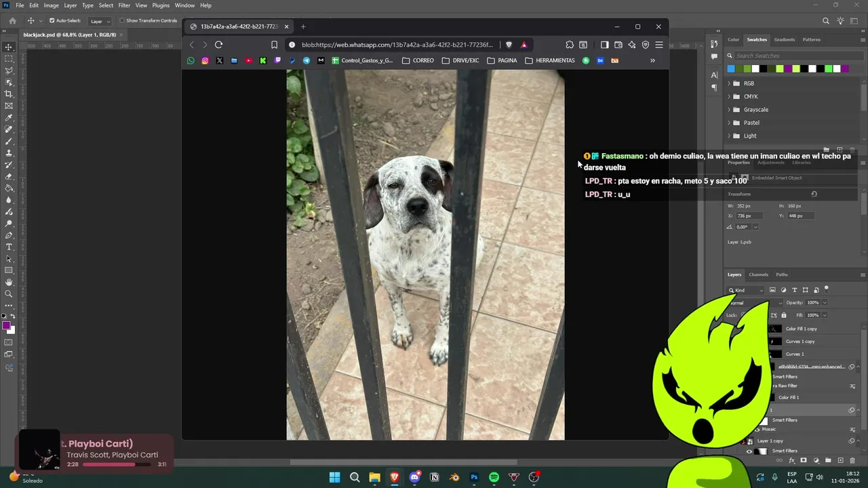Select the Rectangular Marquee tool
868x488 pixels.
(9, 59)
